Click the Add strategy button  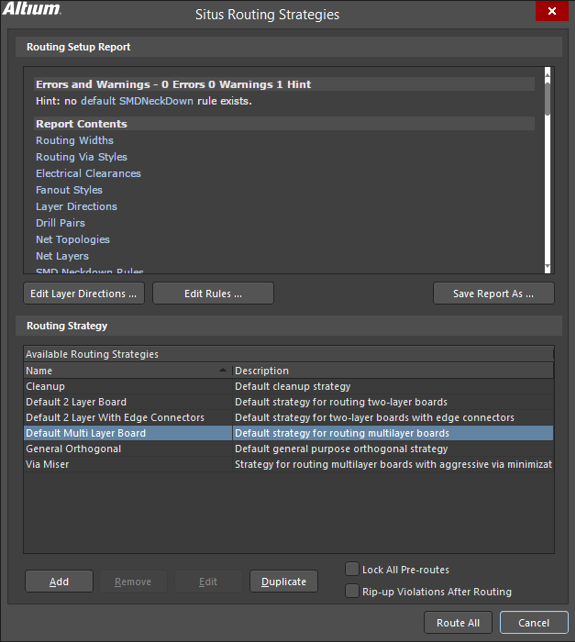[59, 581]
